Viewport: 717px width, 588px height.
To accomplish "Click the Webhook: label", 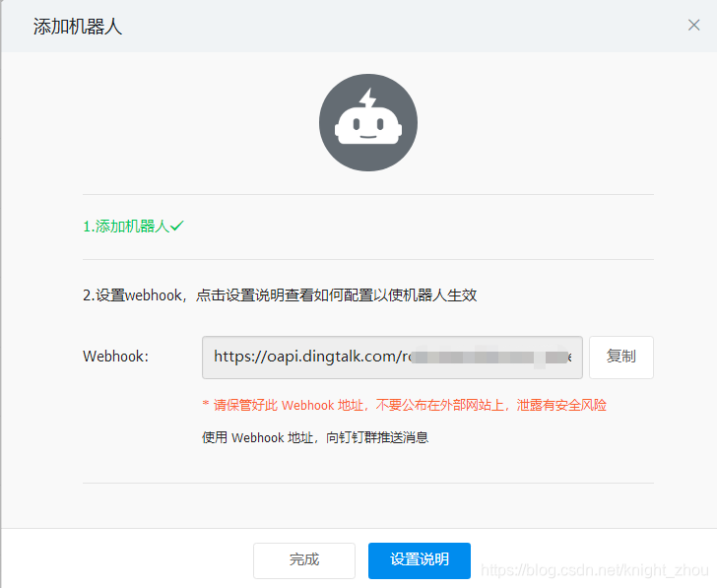I will pos(115,357).
